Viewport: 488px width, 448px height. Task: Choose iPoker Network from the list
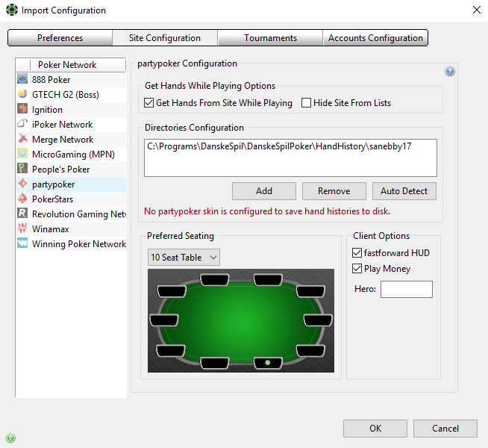71,125
